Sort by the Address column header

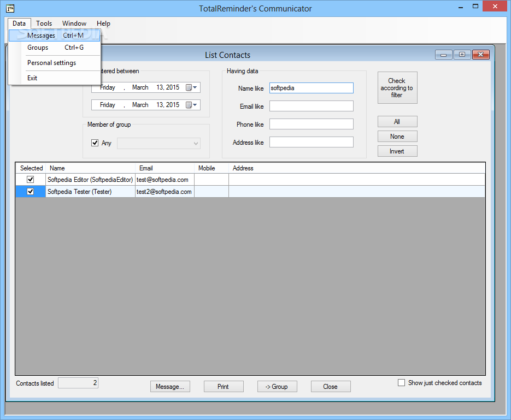coord(357,168)
